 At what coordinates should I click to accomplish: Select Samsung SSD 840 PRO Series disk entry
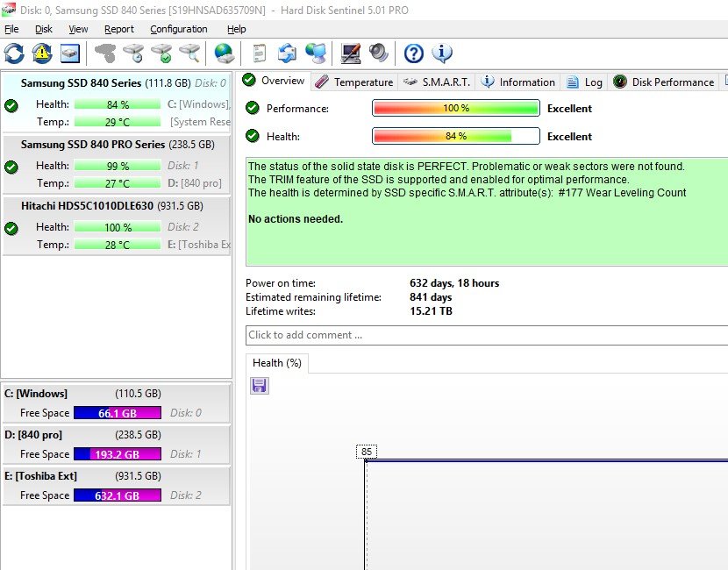click(117, 163)
